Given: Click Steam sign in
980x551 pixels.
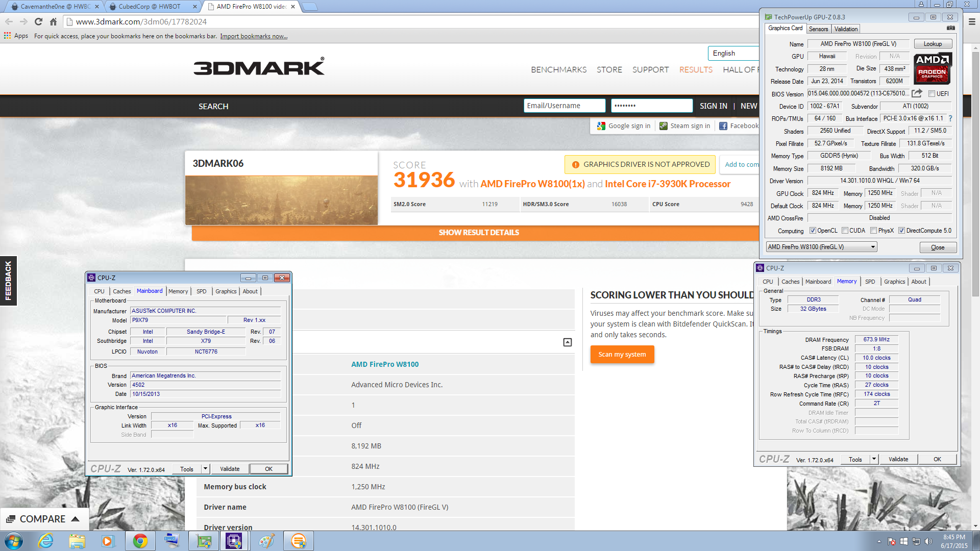Looking at the screenshot, I should coord(684,126).
